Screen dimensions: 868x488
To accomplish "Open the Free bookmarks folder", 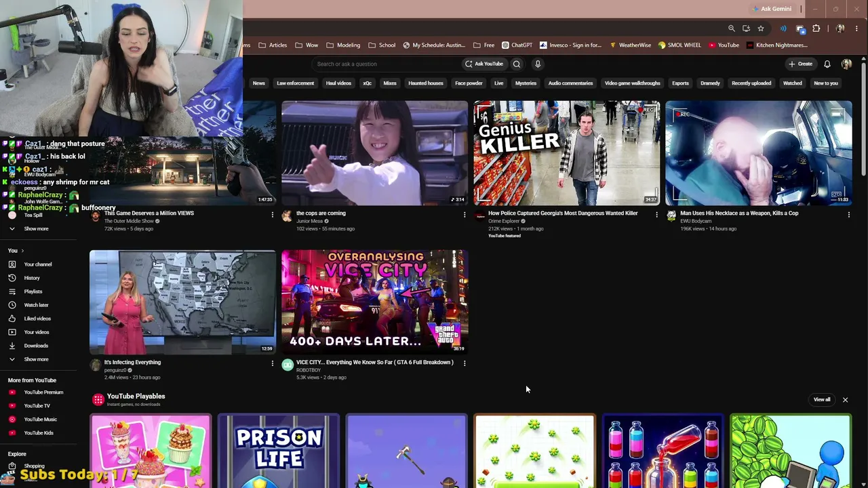I will click(484, 45).
